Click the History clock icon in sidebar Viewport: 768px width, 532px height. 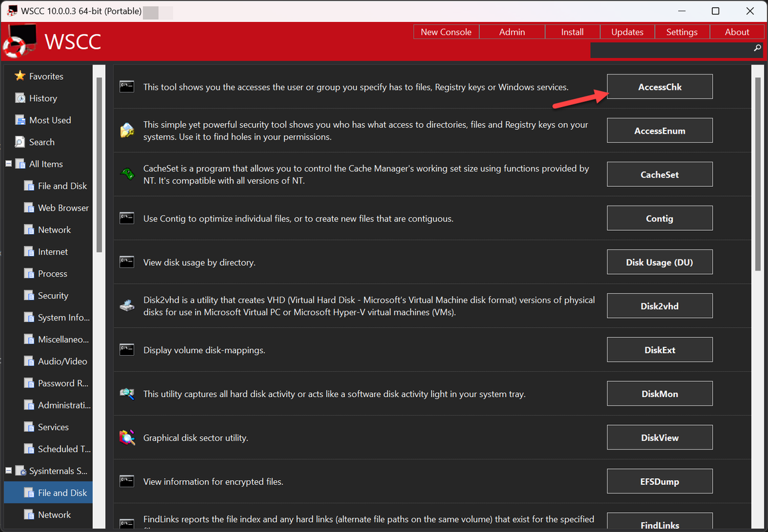(x=20, y=98)
